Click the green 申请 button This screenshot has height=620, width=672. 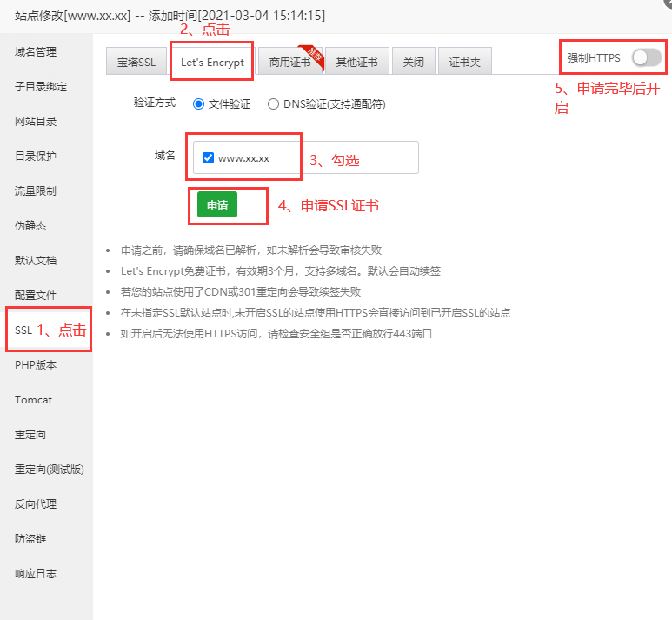(x=216, y=205)
